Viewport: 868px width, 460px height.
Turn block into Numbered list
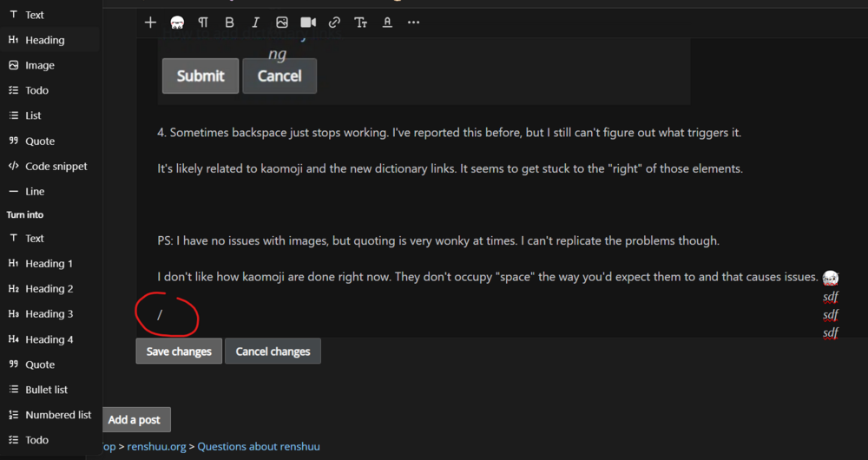pyautogui.click(x=57, y=415)
